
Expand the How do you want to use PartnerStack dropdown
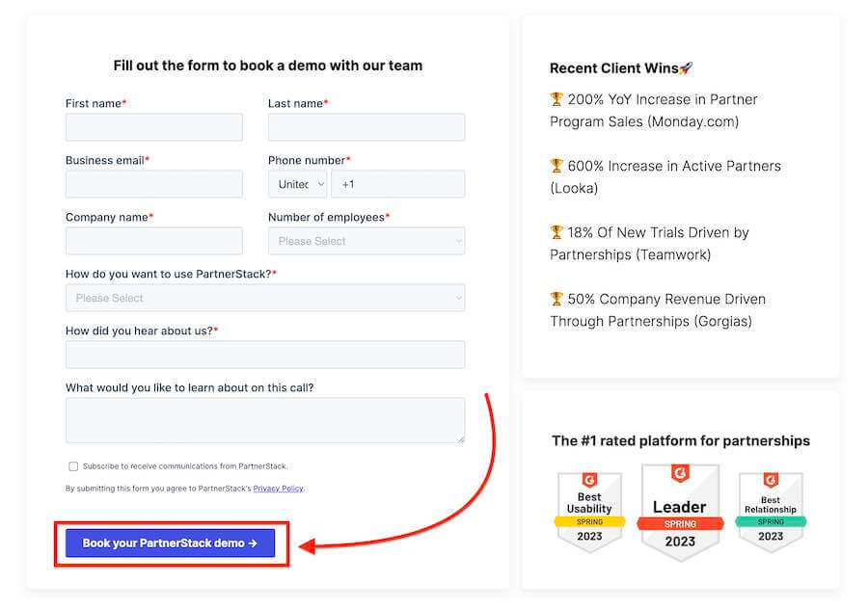pyautogui.click(x=265, y=298)
